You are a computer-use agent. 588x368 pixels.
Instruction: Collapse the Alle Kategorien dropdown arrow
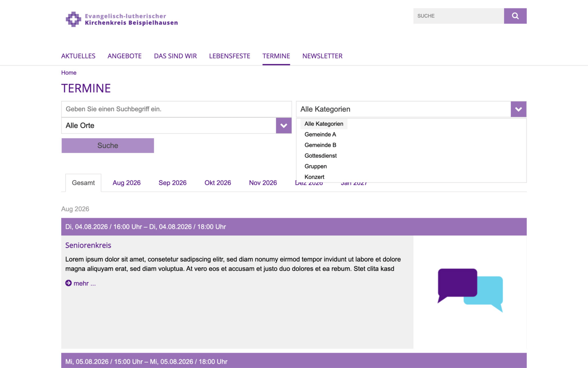pyautogui.click(x=518, y=109)
